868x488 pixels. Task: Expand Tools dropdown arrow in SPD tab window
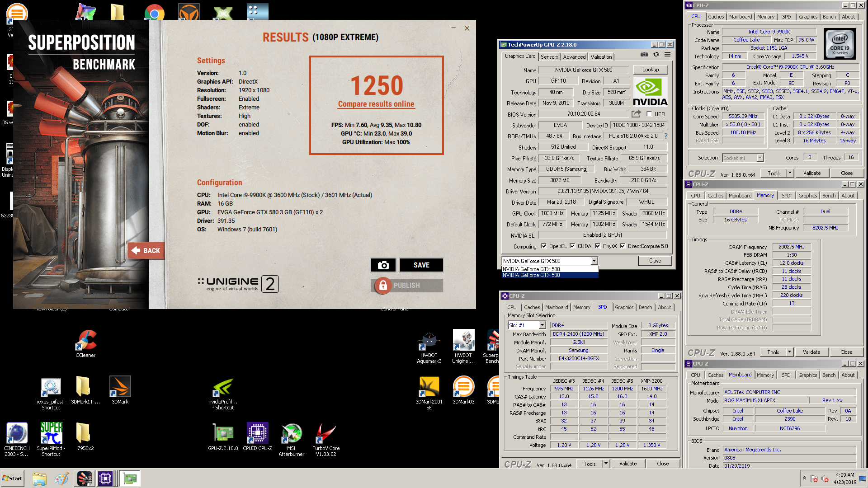606,464
